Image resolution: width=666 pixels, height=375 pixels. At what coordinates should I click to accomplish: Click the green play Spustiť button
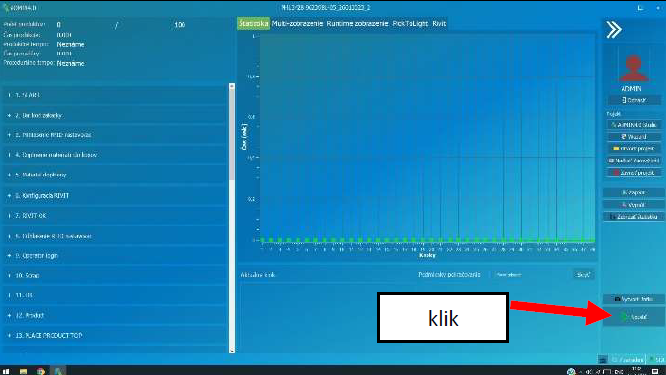tap(634, 317)
